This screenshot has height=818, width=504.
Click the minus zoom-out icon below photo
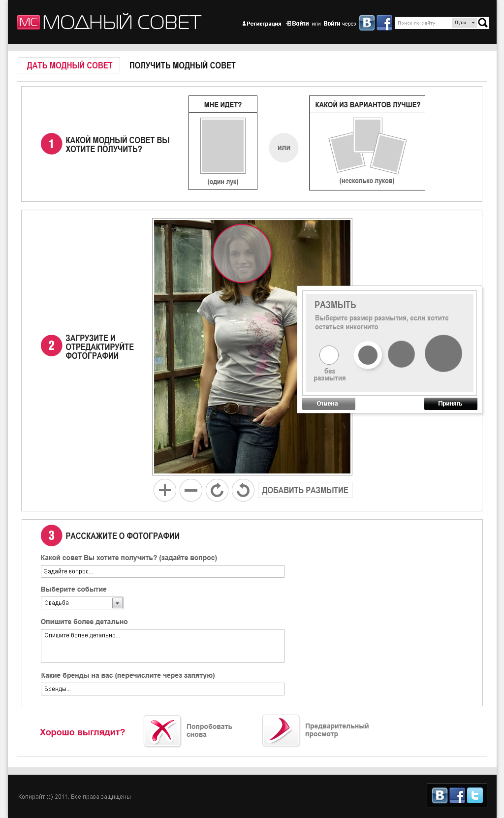(x=191, y=490)
